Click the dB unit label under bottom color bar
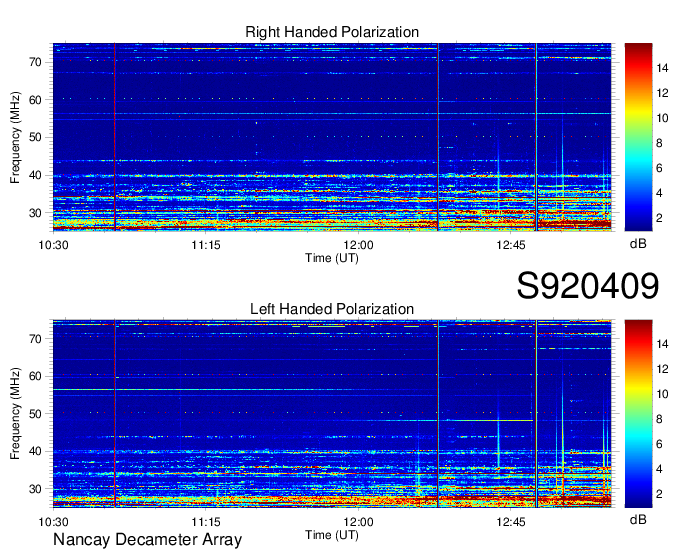680x552 pixels. click(x=638, y=520)
